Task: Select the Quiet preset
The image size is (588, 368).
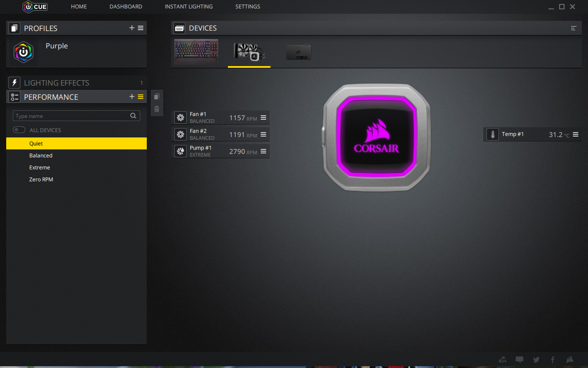Action: (76, 144)
